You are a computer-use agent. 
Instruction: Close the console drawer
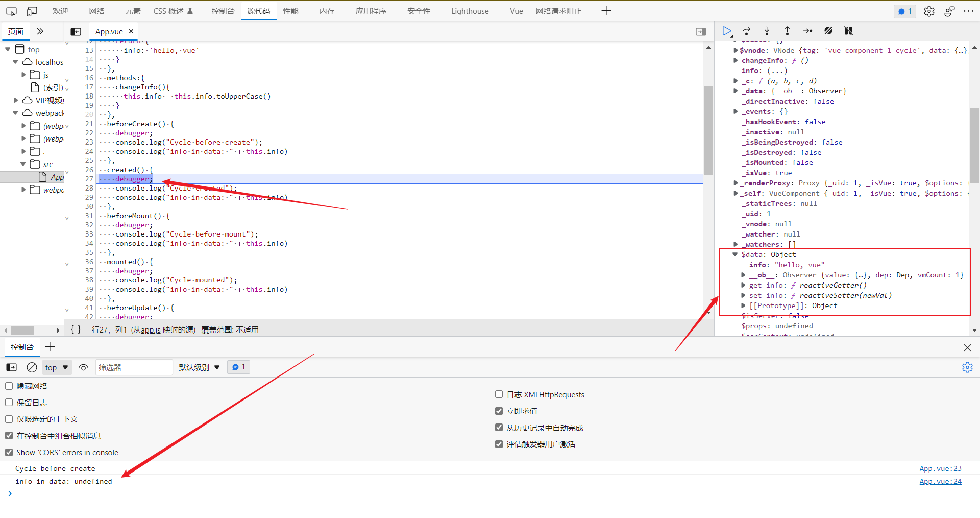tap(967, 348)
